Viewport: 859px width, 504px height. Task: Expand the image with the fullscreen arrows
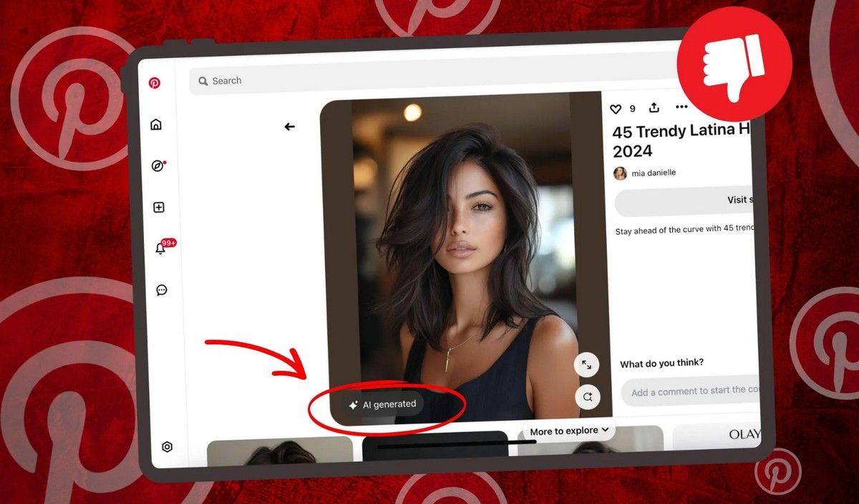(586, 364)
